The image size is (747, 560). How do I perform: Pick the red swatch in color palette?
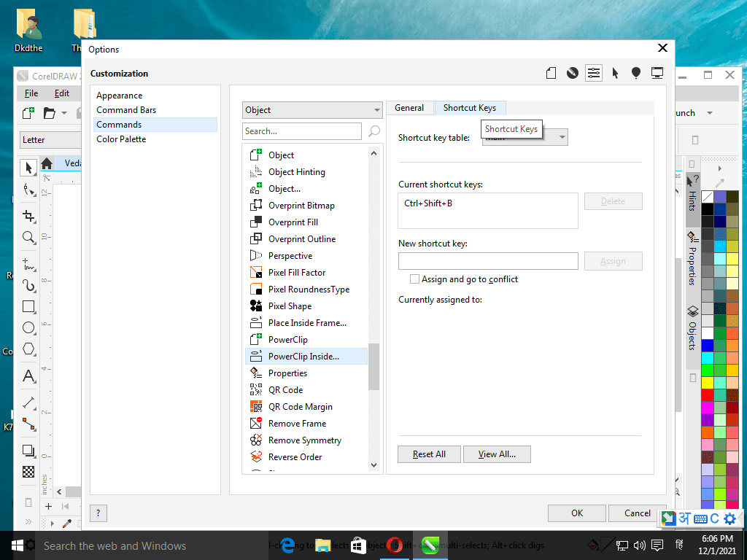pyautogui.click(x=708, y=394)
